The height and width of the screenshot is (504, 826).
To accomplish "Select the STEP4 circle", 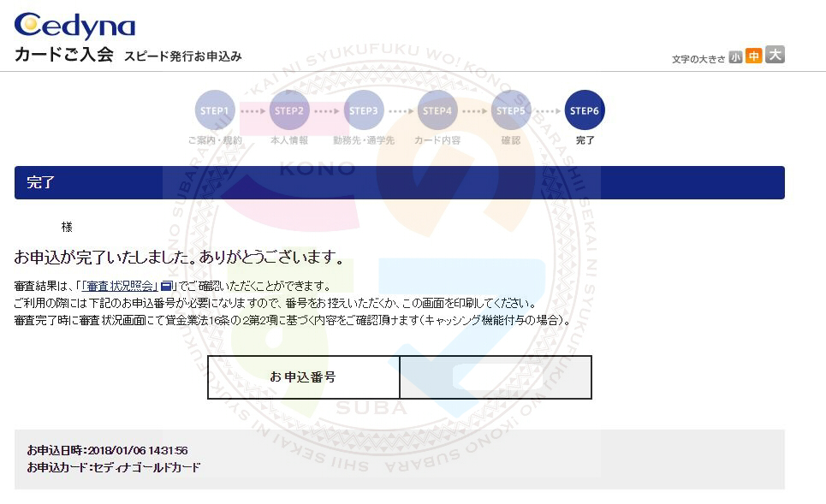I will click(x=437, y=110).
